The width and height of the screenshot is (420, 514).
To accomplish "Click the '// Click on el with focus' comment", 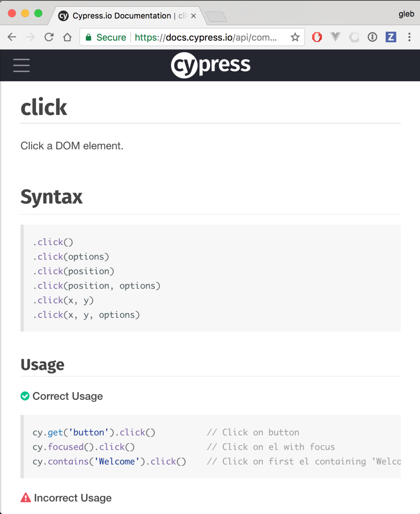I will [x=271, y=447].
